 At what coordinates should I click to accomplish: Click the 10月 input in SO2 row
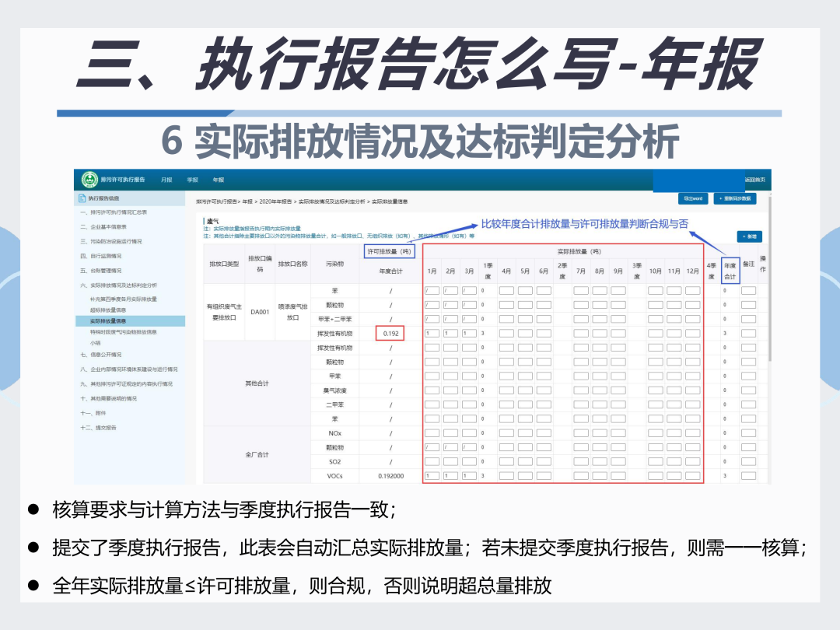click(x=655, y=461)
